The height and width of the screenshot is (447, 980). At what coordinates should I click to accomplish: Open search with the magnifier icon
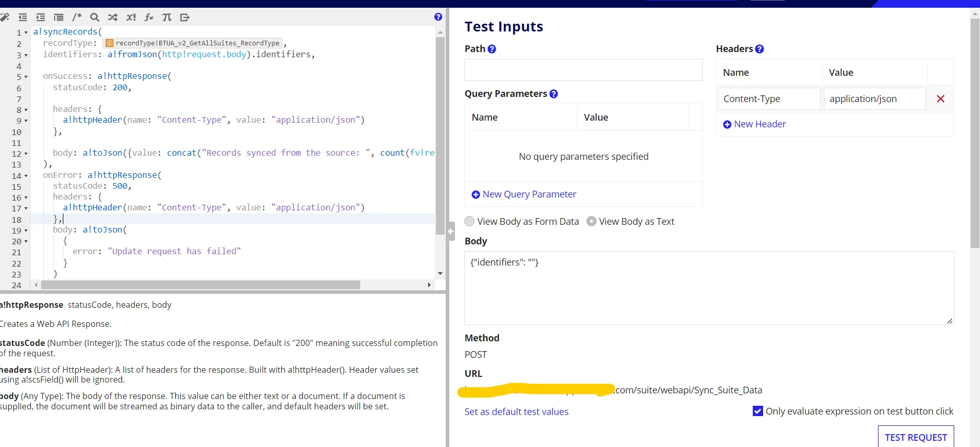(x=95, y=18)
